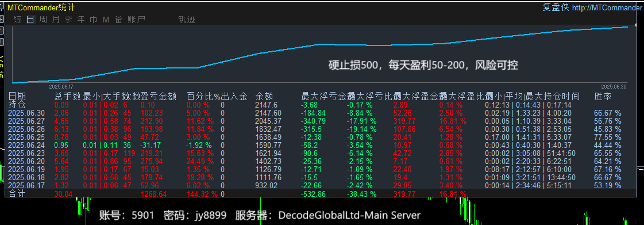Click the 盈亏金额 column header
The width and height of the screenshot is (644, 225).
point(159,97)
